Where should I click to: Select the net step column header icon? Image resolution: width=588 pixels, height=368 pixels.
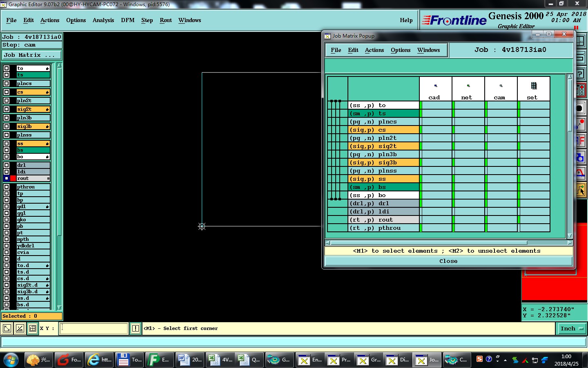[x=468, y=86]
